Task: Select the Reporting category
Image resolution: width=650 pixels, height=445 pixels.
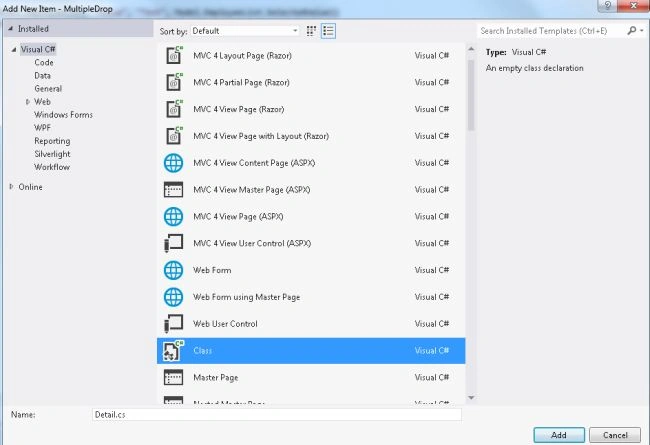Action: coord(52,141)
